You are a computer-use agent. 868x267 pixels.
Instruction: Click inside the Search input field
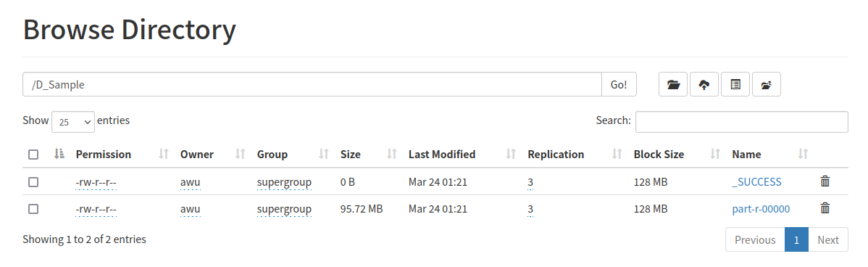pyautogui.click(x=742, y=122)
